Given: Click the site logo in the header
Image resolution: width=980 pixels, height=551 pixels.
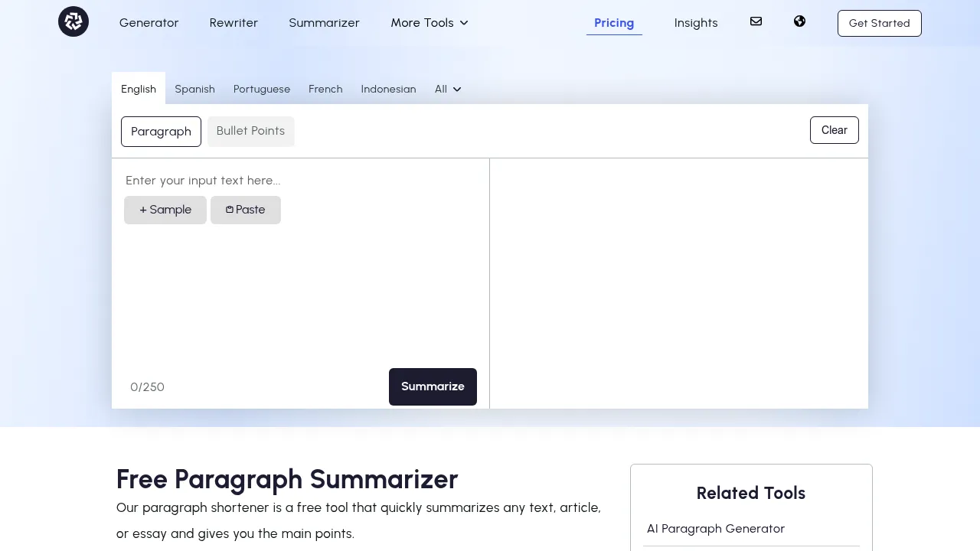Looking at the screenshot, I should [x=73, y=21].
